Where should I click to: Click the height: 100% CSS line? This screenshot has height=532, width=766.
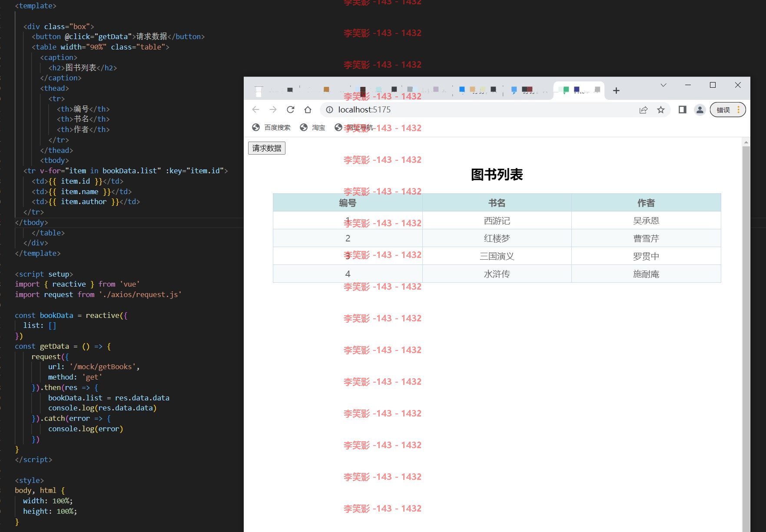click(50, 511)
